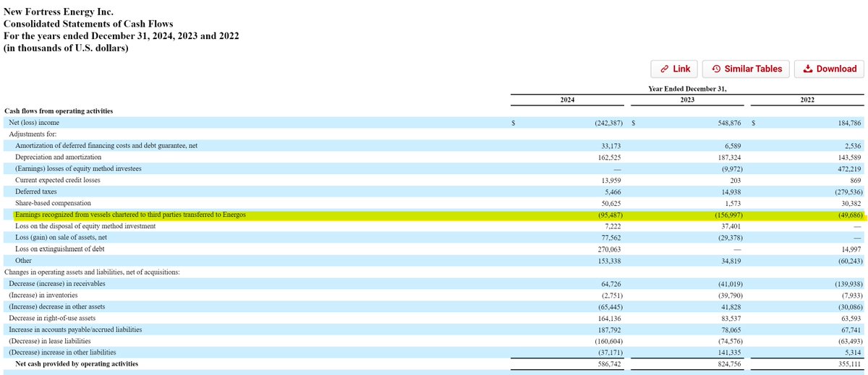
Task: Select the 2022 column header
Action: pos(807,100)
